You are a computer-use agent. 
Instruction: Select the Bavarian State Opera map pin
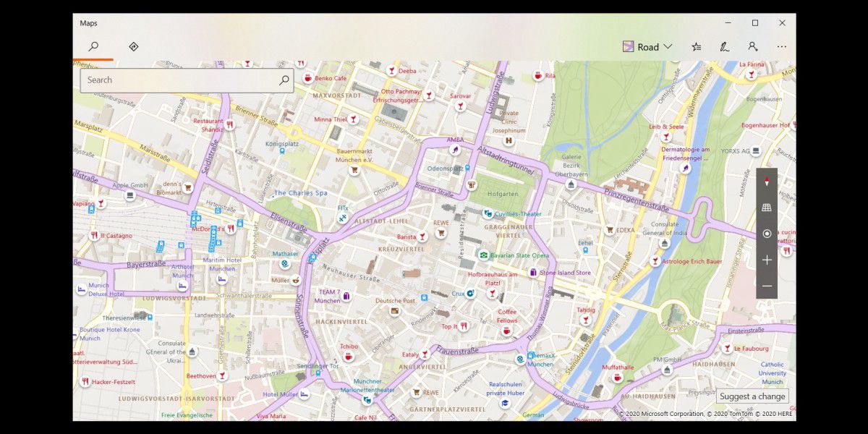coord(483,255)
